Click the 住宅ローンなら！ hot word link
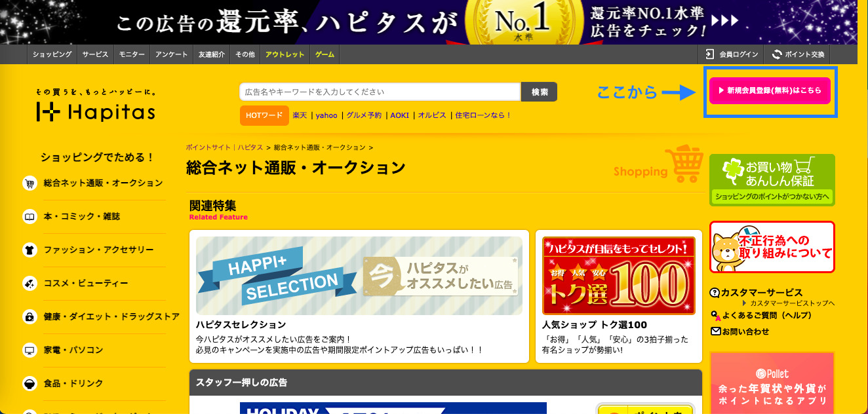Viewport: 868px width, 414px height. 483,115
